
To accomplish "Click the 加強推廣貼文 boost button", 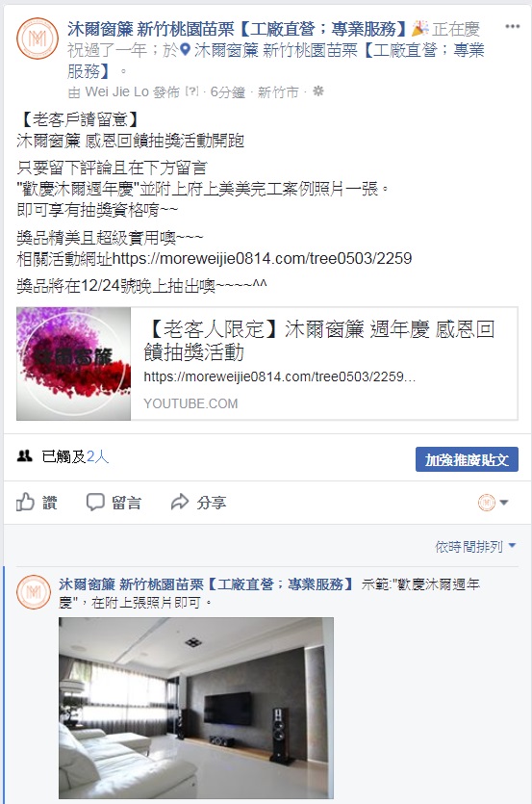I will point(467,459).
